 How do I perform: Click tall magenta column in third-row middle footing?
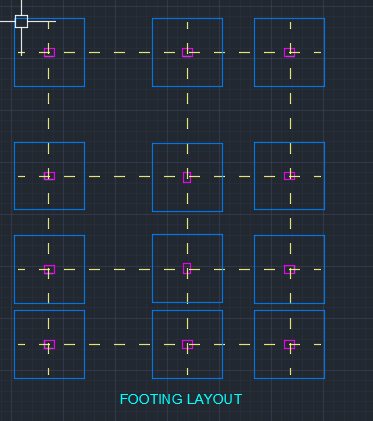[x=187, y=268]
